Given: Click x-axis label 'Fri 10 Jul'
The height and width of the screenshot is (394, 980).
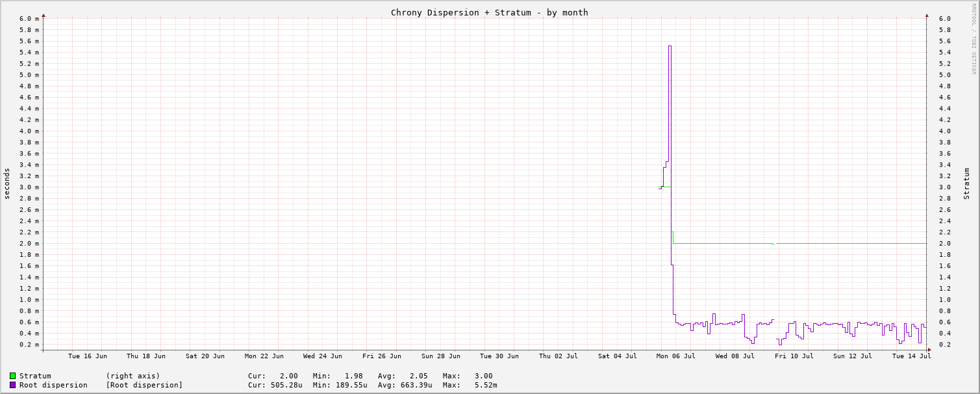Looking at the screenshot, I should point(794,356).
